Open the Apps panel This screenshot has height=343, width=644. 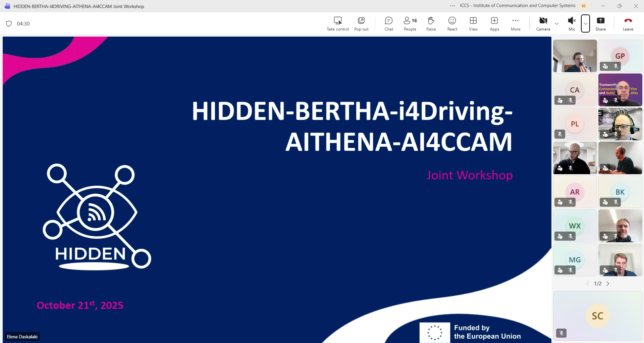click(x=494, y=24)
